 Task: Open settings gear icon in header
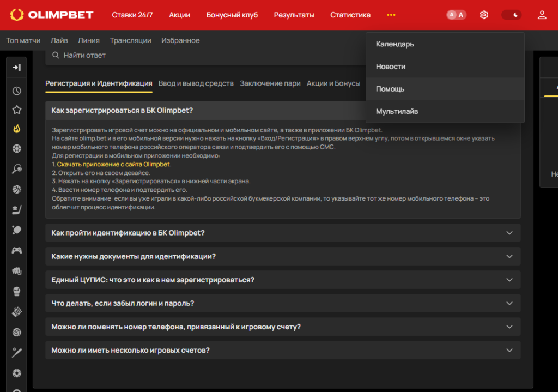484,15
